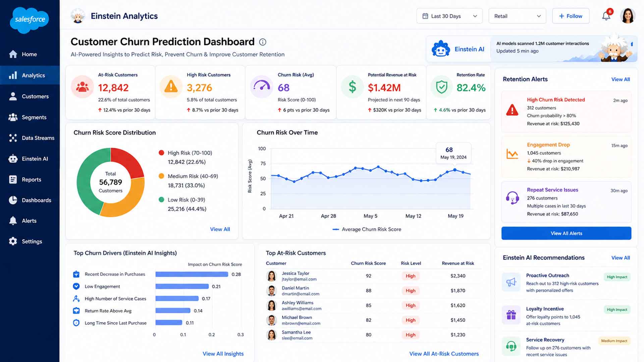Click the dashboard info icon beside title
This screenshot has height=362, width=644.
[x=263, y=42]
